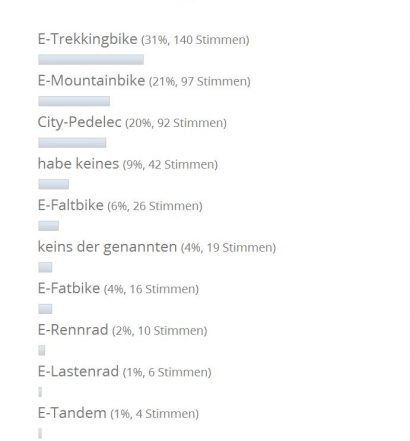
Task: Select the E-Faltbike poll label
Action: [x=71, y=205]
